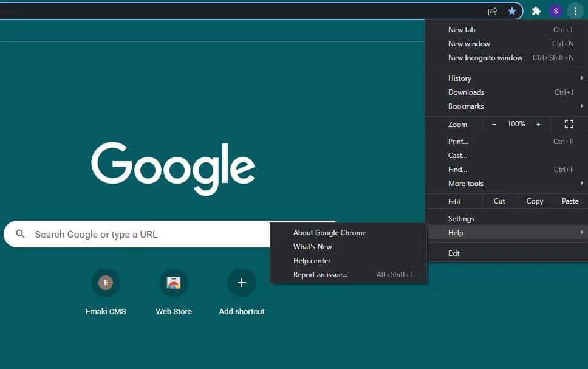Open the three-dot Chrome menu icon
The image size is (588, 369).
pos(575,11)
